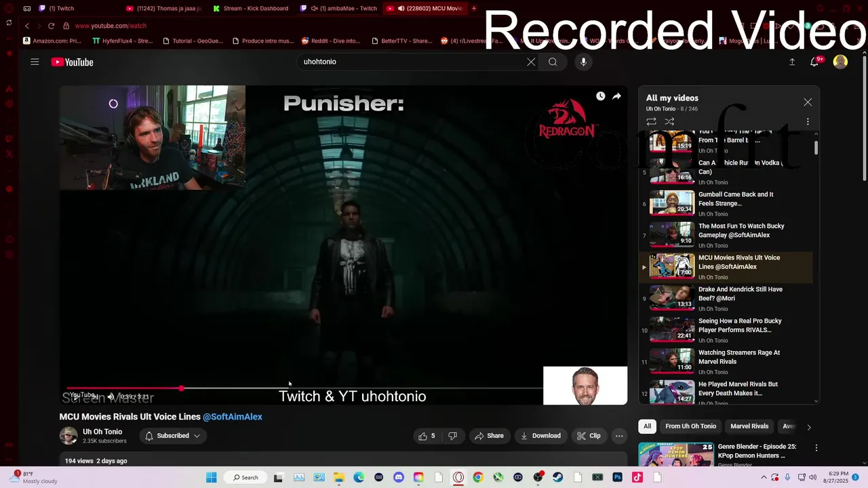
Task: Open the Uh Oh Tonio channel avatar
Action: pos(68,436)
